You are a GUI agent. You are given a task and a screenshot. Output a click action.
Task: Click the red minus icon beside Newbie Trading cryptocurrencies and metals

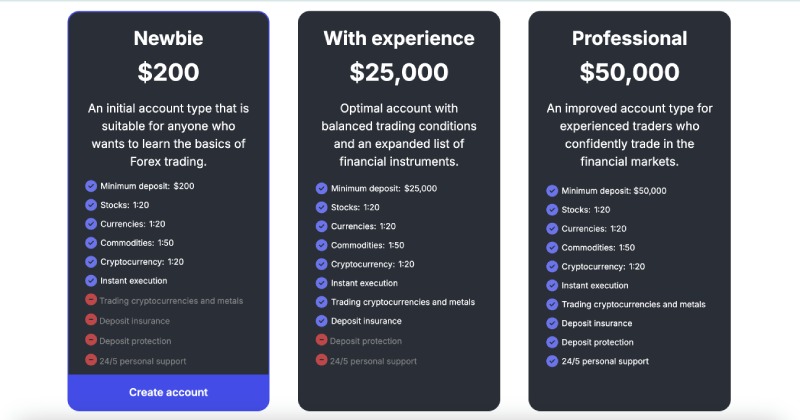[x=91, y=300]
